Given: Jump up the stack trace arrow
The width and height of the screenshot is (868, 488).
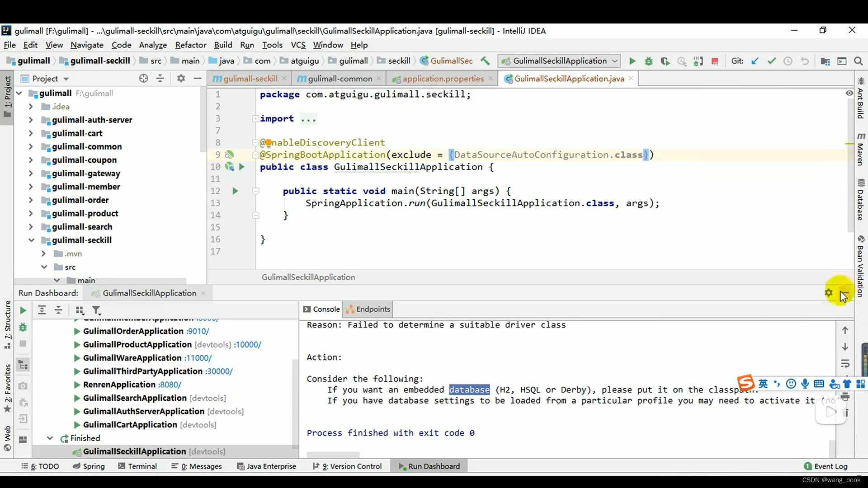Looking at the screenshot, I should 845,330.
